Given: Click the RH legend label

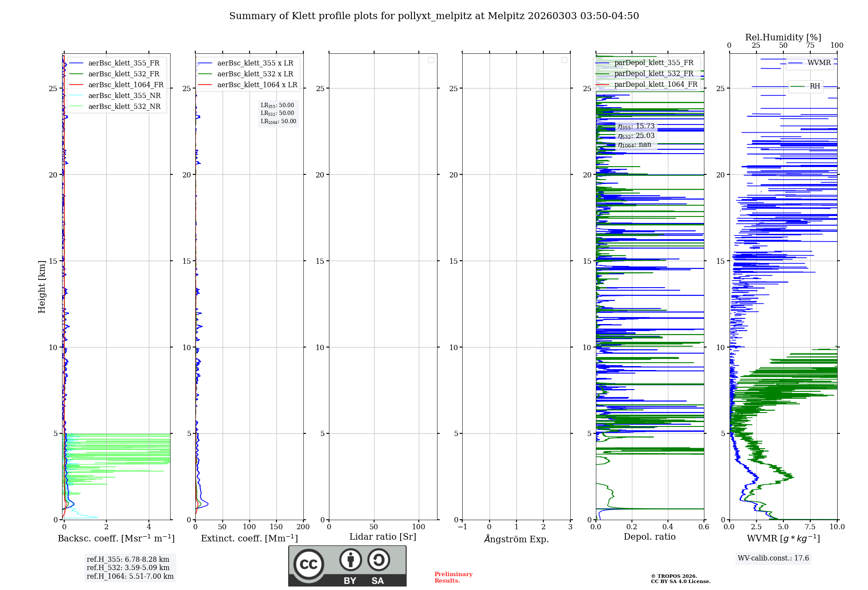Looking at the screenshot, I should (x=815, y=86).
